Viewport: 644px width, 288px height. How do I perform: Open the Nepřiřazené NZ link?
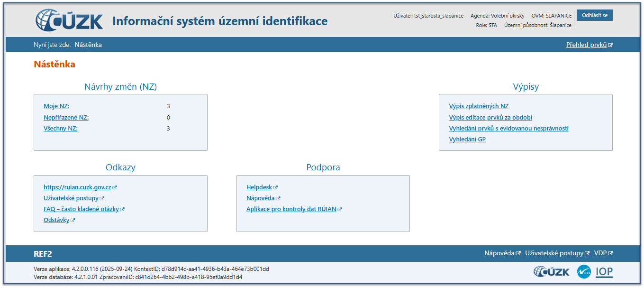66,118
